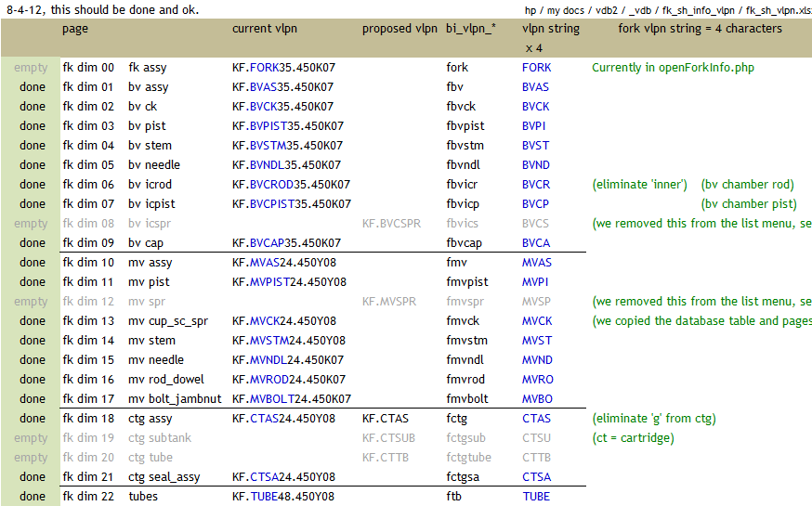Screen dimensions: 812x506
Task: Navigate to the 'vdb2' breadcrumb folder
Action: 606,10
